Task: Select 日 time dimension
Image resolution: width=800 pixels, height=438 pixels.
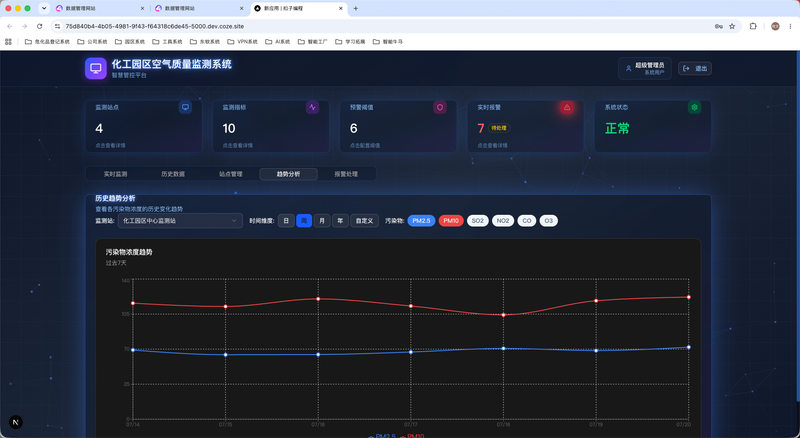Action: pyautogui.click(x=286, y=221)
